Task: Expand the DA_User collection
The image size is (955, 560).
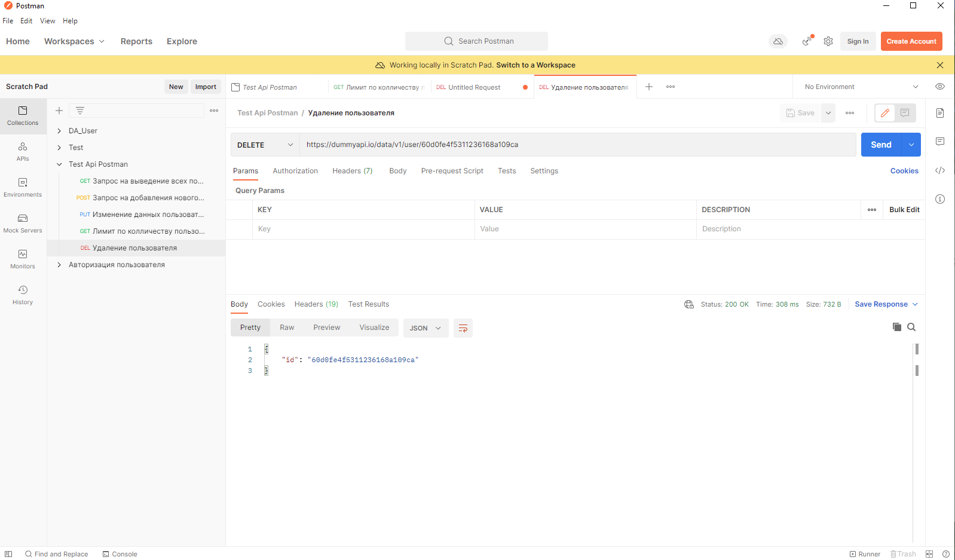Action: point(59,131)
